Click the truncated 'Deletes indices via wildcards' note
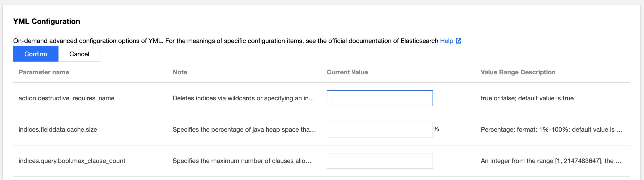 244,98
